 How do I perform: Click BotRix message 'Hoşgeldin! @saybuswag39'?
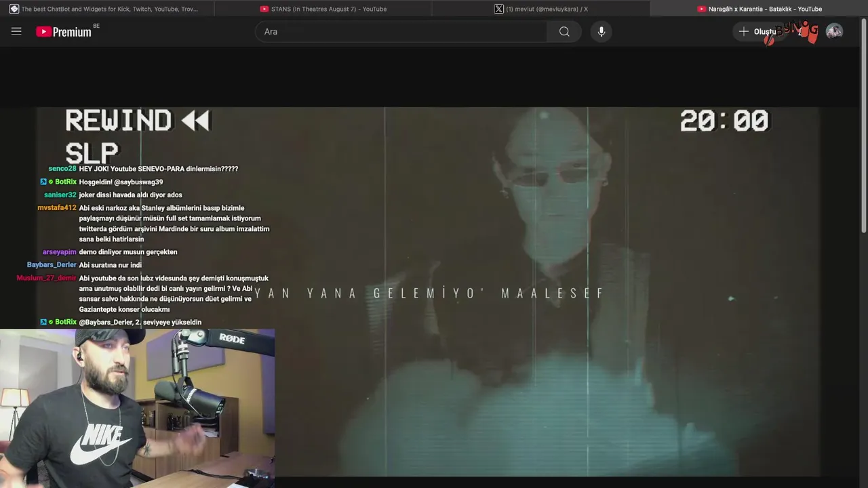coord(121,182)
